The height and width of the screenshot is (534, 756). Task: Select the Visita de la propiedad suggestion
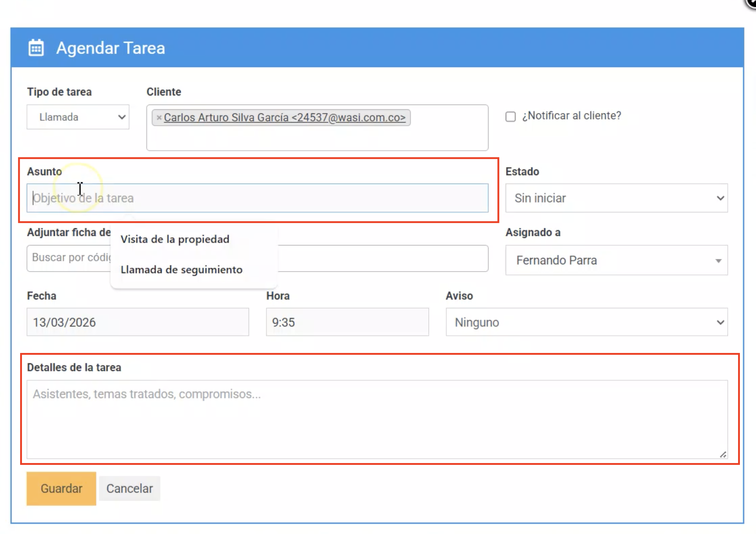[x=175, y=239]
